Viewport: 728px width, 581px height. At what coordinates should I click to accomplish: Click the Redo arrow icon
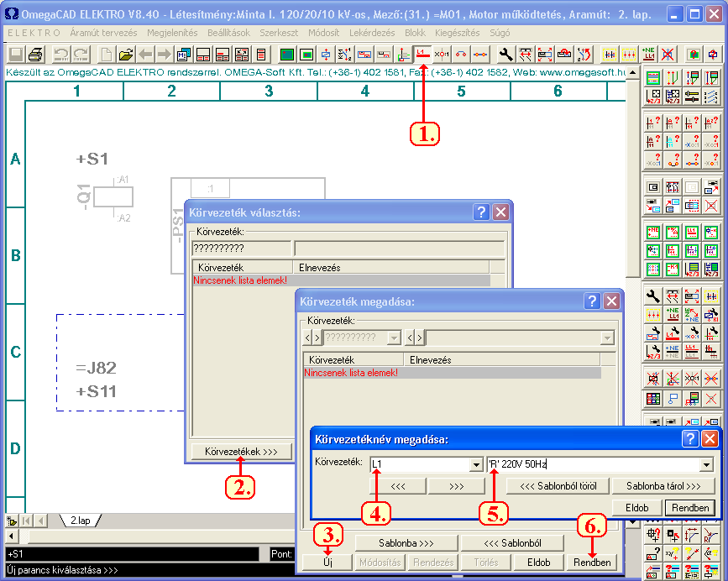coord(81,55)
